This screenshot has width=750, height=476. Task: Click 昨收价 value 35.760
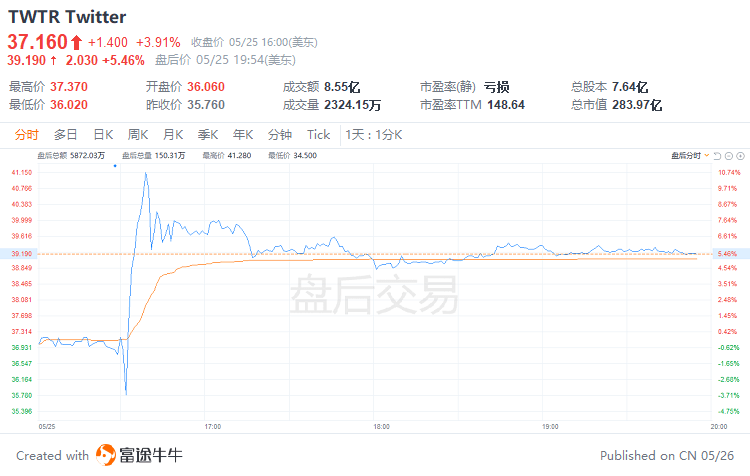[x=206, y=105]
